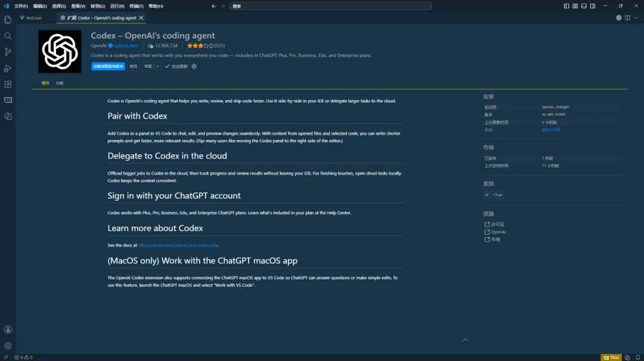Image resolution: width=644 pixels, height=361 pixels.
Task: Open the 查看(V) menu
Action: pyautogui.click(x=78, y=6)
